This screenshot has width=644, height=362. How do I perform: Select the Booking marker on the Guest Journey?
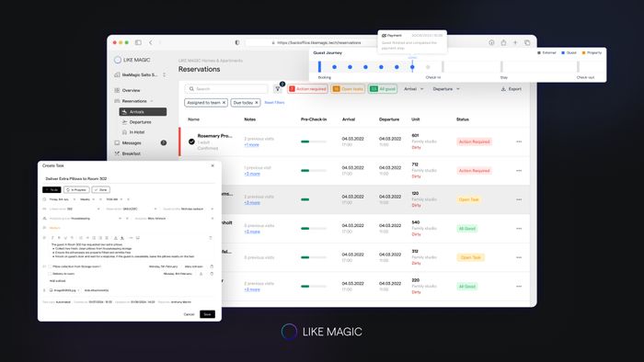(319, 66)
